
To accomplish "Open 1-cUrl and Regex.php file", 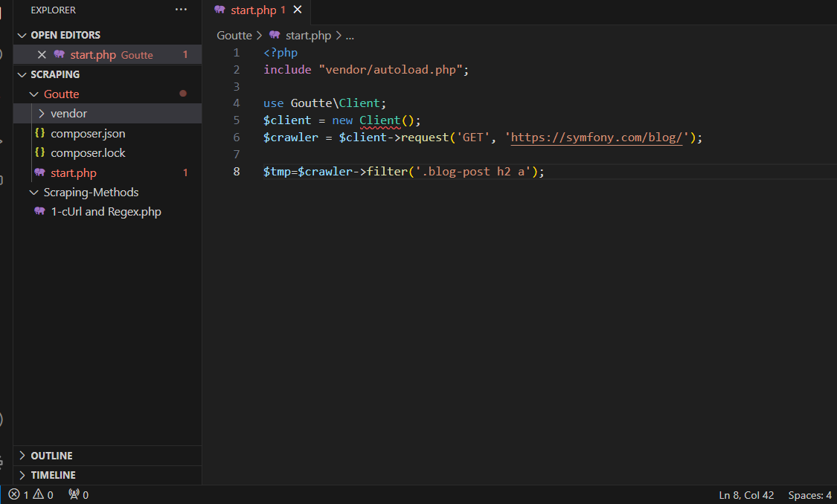I will (106, 212).
